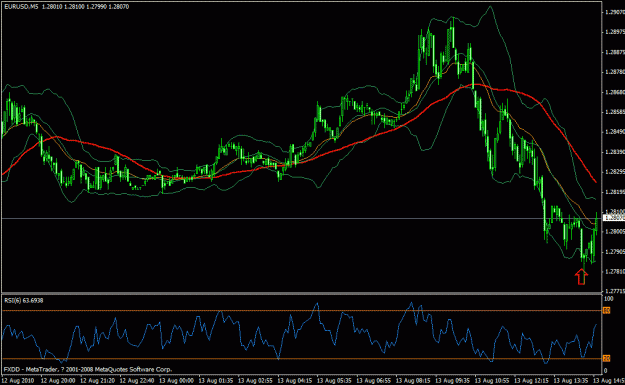Click the 1.28780 price axis label

pyautogui.click(x=615, y=72)
